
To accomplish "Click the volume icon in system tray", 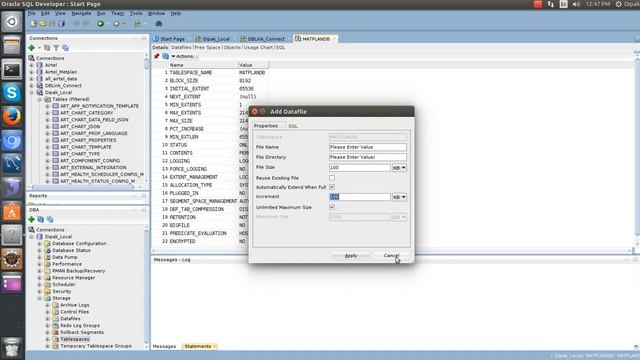I will 576,4.
